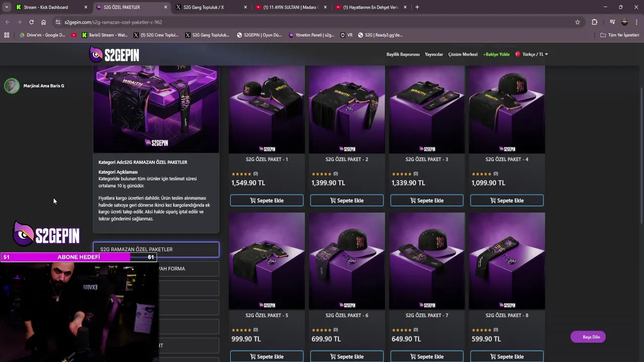Viewport: 644px width, 362px height.
Task: Open Çözüm Merkezi in site navigation
Action: click(x=463, y=54)
